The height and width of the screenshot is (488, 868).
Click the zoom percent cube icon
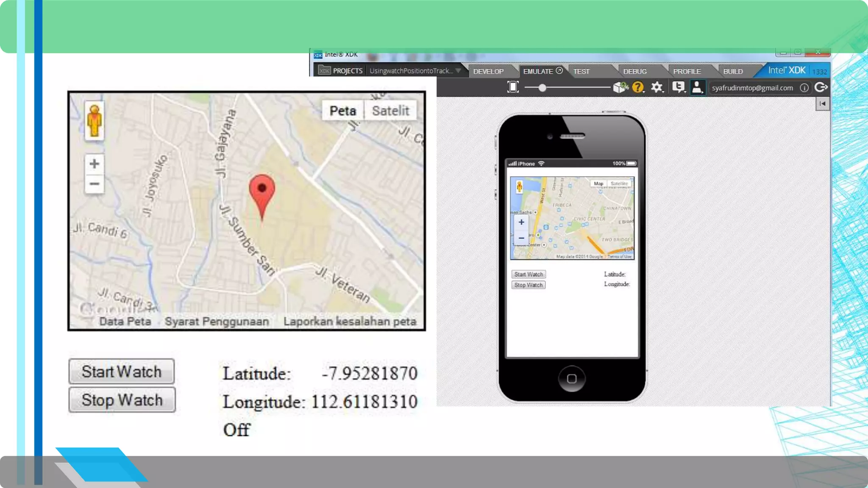click(x=620, y=87)
